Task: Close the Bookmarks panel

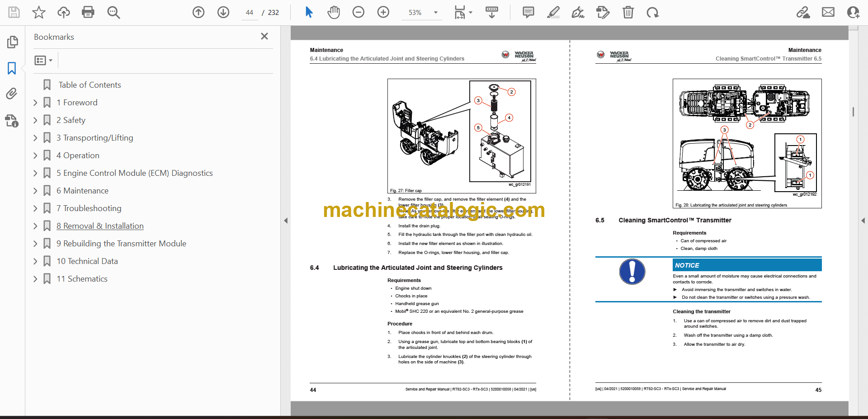Action: click(x=264, y=36)
